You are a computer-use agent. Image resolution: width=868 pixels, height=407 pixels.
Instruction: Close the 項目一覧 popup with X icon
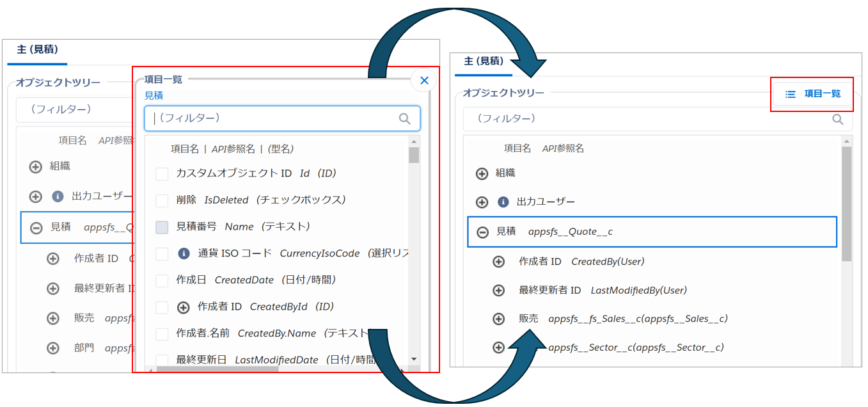[x=423, y=80]
